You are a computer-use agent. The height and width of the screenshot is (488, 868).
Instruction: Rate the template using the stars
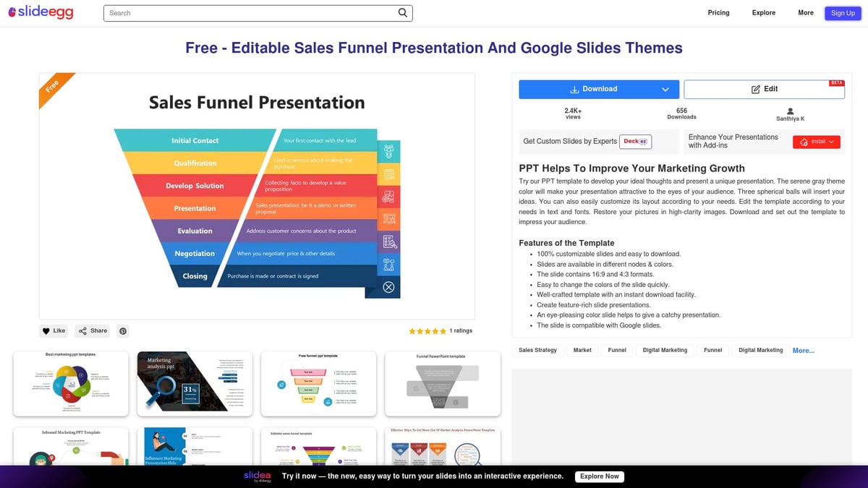[x=428, y=330]
